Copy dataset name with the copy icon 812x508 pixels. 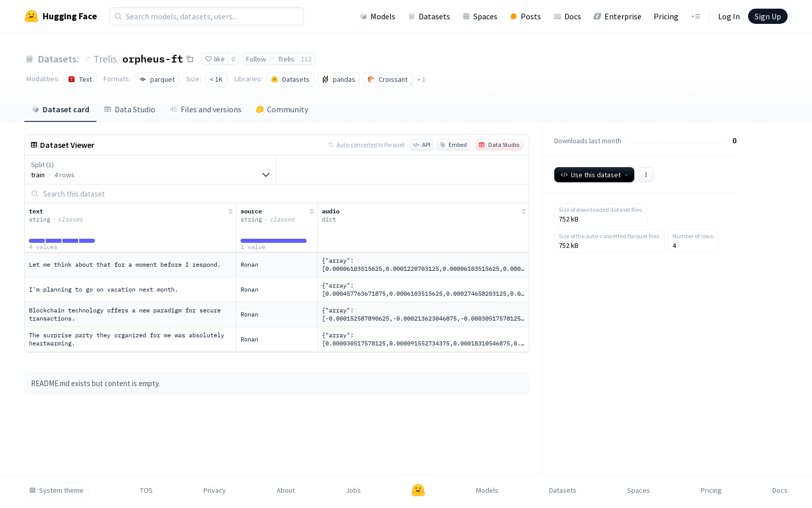coord(190,59)
